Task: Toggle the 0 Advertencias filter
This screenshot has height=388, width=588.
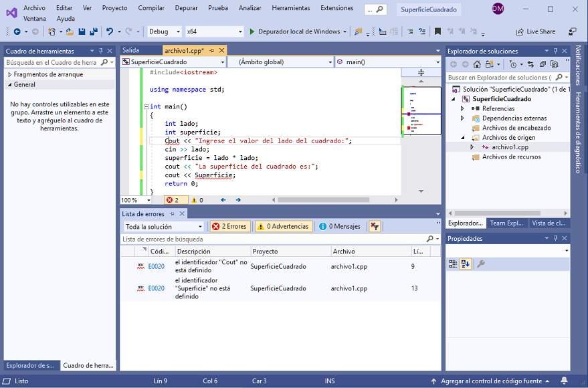Action: [283, 226]
